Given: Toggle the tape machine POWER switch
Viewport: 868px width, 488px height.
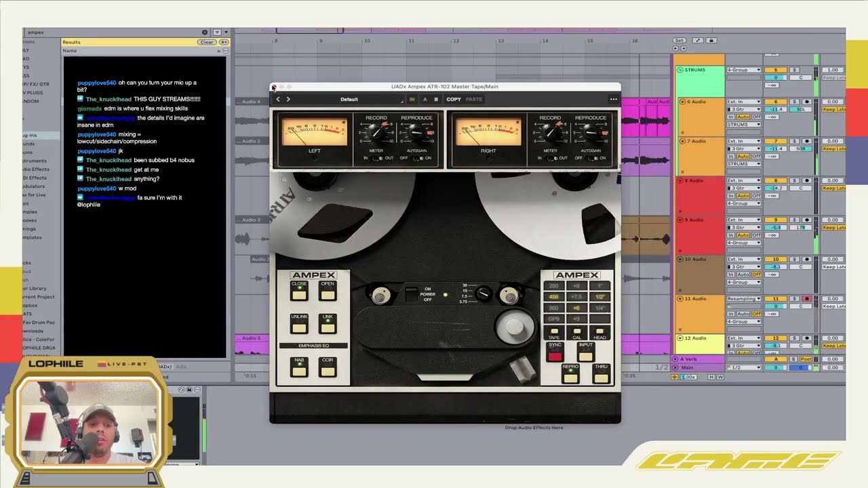Looking at the screenshot, I should coord(411,294).
